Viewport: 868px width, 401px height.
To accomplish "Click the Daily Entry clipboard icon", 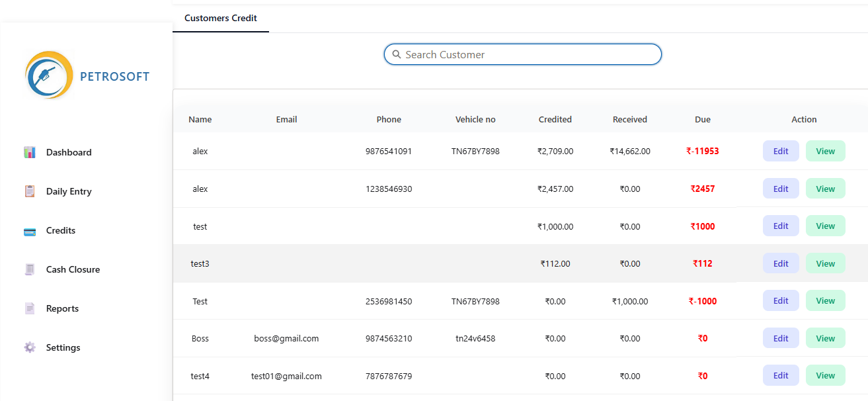I will coord(30,191).
